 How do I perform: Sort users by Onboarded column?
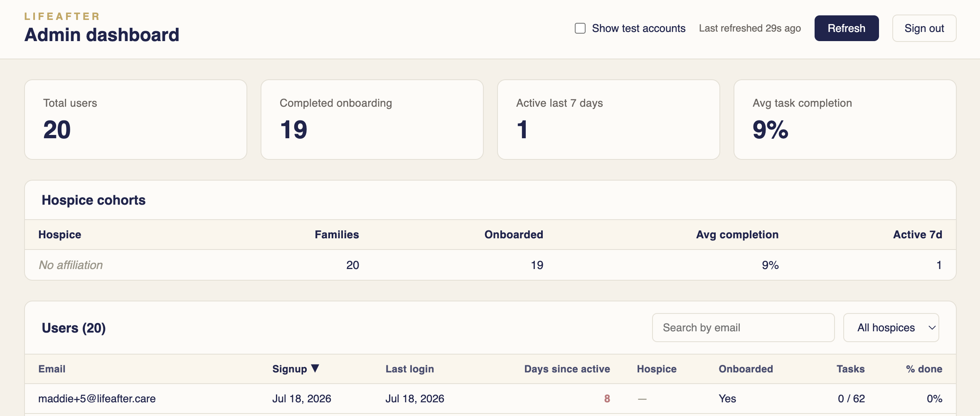[x=746, y=369]
